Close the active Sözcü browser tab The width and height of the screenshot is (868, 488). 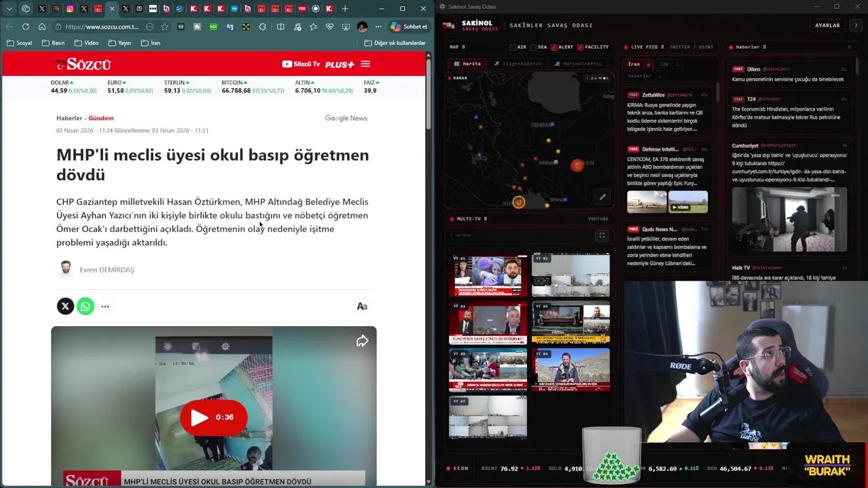[x=112, y=9]
